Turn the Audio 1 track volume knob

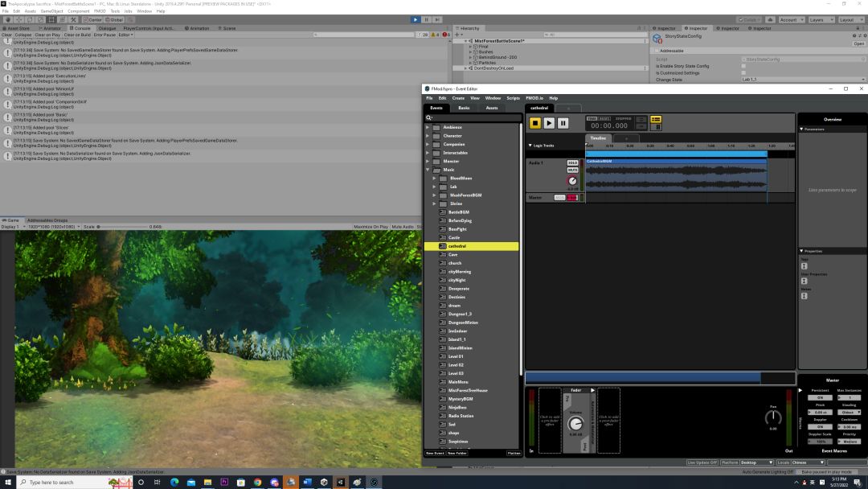coord(572,181)
